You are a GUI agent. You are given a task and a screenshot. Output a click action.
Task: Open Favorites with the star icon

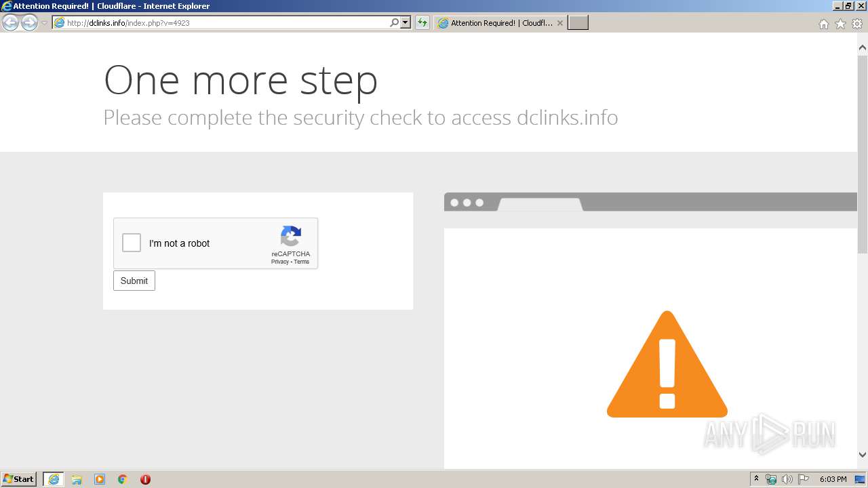[840, 24]
